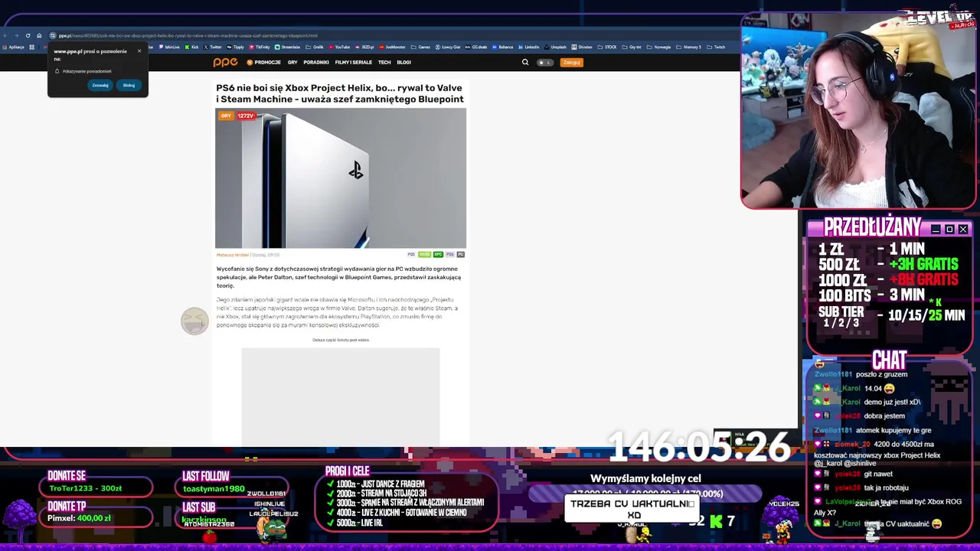Click the round reaction emoji beside article

pyautogui.click(x=194, y=321)
